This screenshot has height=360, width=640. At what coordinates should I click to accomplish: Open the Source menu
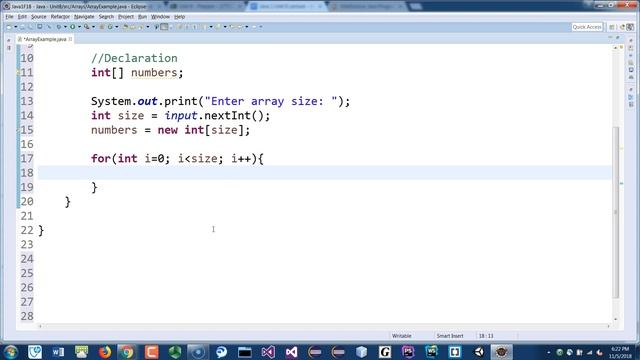[39, 17]
